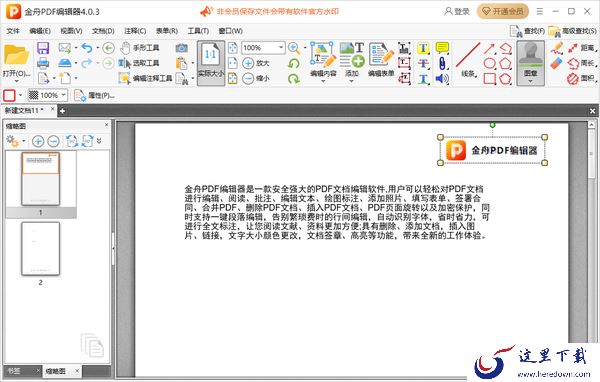Go to previous view green arrow

point(109,48)
